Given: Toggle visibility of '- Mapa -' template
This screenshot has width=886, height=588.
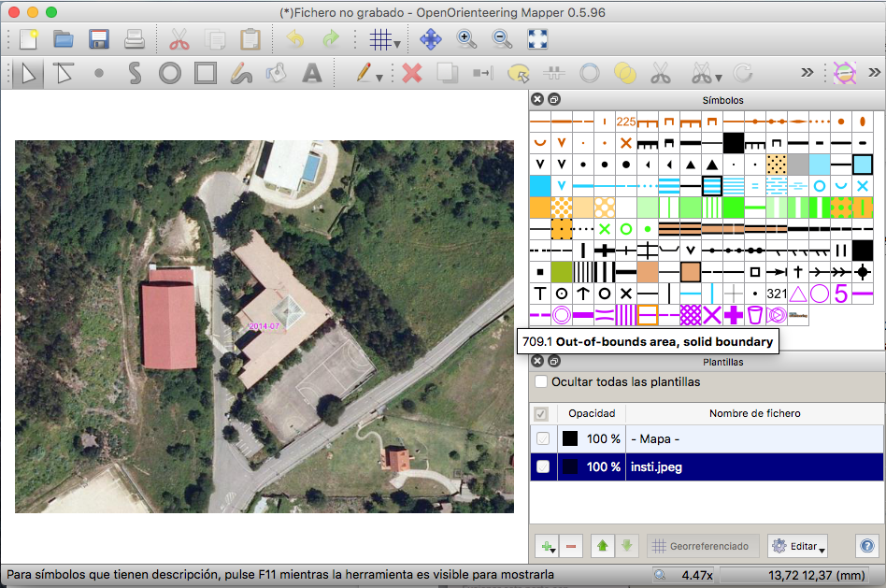Looking at the screenshot, I should pyautogui.click(x=543, y=438).
